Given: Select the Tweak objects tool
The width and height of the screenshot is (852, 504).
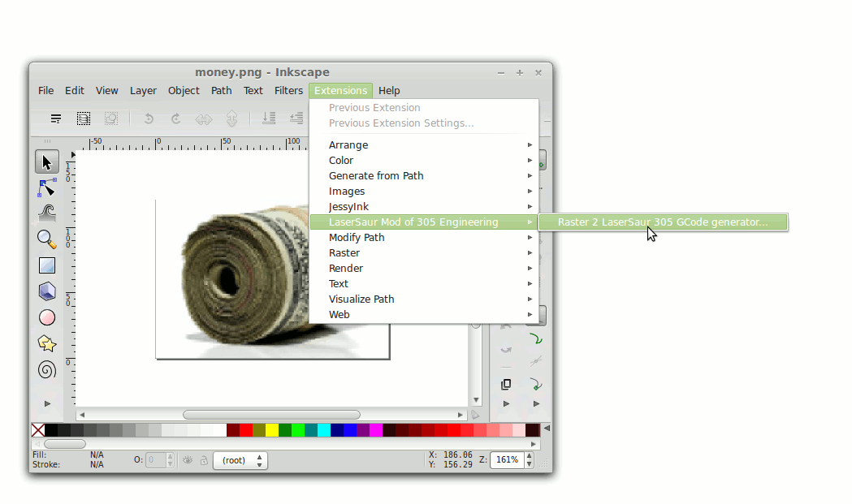Looking at the screenshot, I should 47,213.
